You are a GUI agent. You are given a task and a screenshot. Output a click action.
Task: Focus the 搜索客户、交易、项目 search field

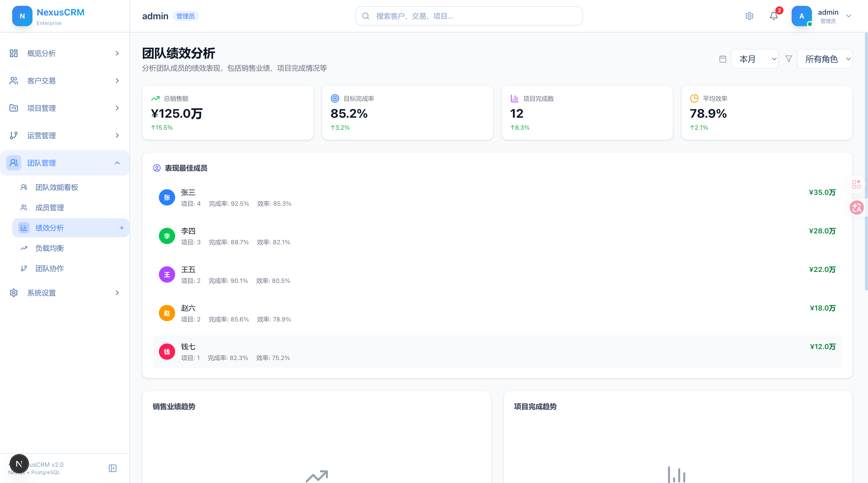(469, 16)
